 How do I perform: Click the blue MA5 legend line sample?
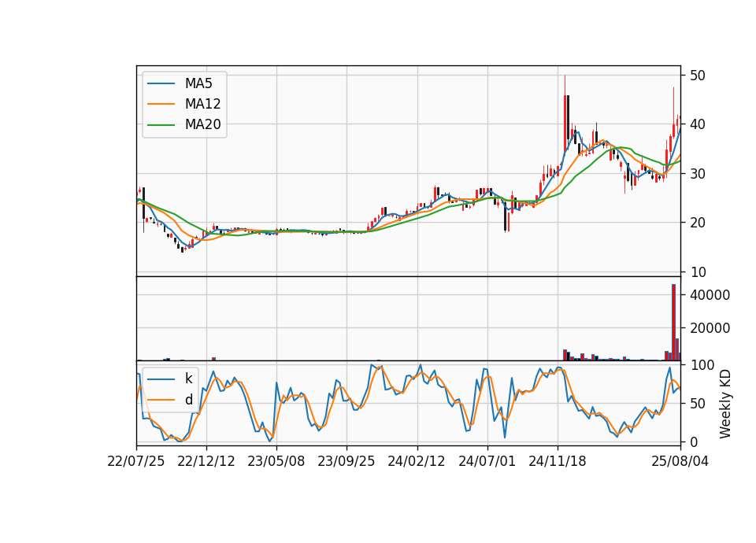pyautogui.click(x=161, y=84)
